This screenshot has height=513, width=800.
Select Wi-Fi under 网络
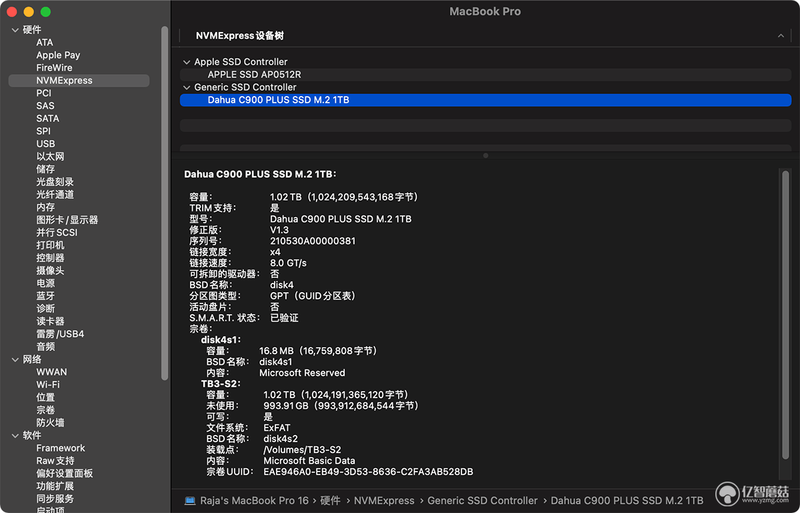tap(48, 385)
